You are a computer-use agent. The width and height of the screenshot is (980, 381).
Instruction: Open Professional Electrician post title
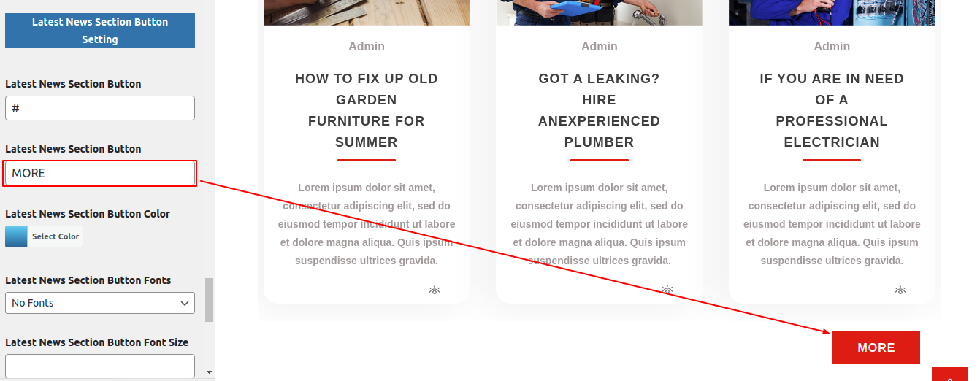tap(832, 110)
